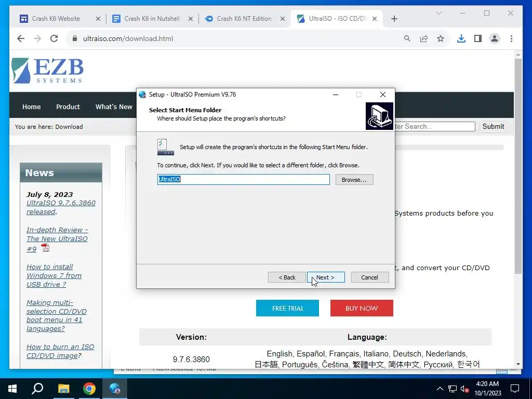Image resolution: width=532 pixels, height=399 pixels.
Task: Click the Chrome forward arrow icon
Action: point(37,38)
